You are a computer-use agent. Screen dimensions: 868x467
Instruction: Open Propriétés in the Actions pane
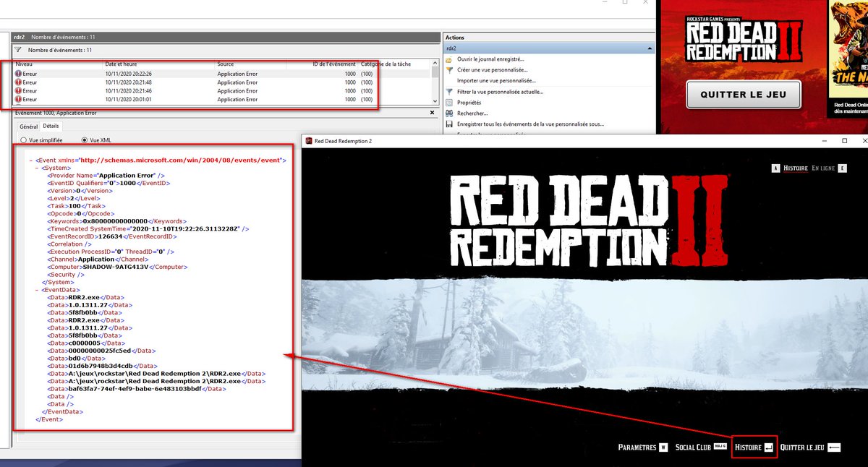(469, 103)
